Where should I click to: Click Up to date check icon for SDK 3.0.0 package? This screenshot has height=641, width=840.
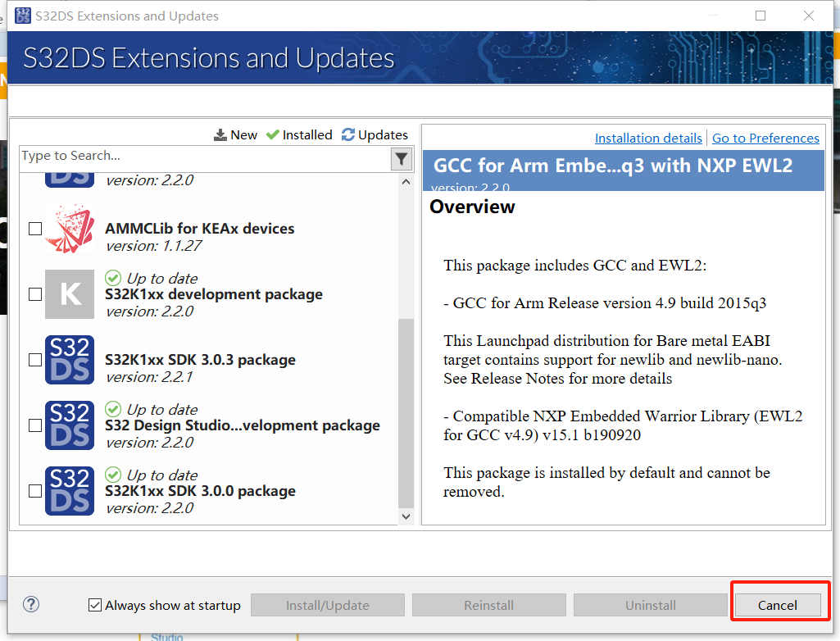click(113, 475)
